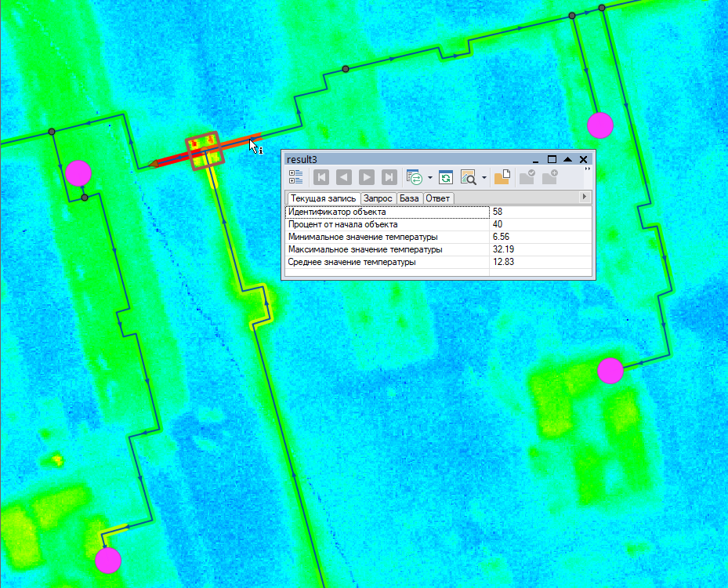Open the Ответ tab

[x=438, y=198]
